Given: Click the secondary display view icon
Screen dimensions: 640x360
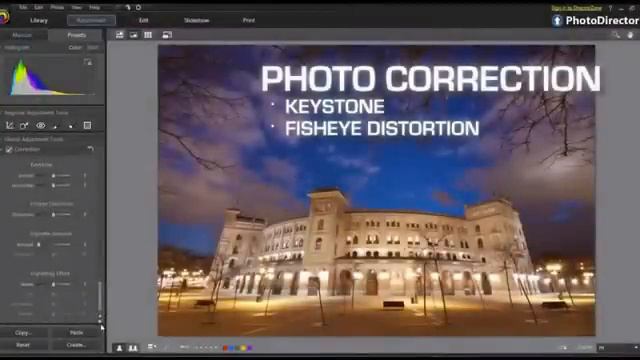Looking at the screenshot, I should tap(167, 35).
